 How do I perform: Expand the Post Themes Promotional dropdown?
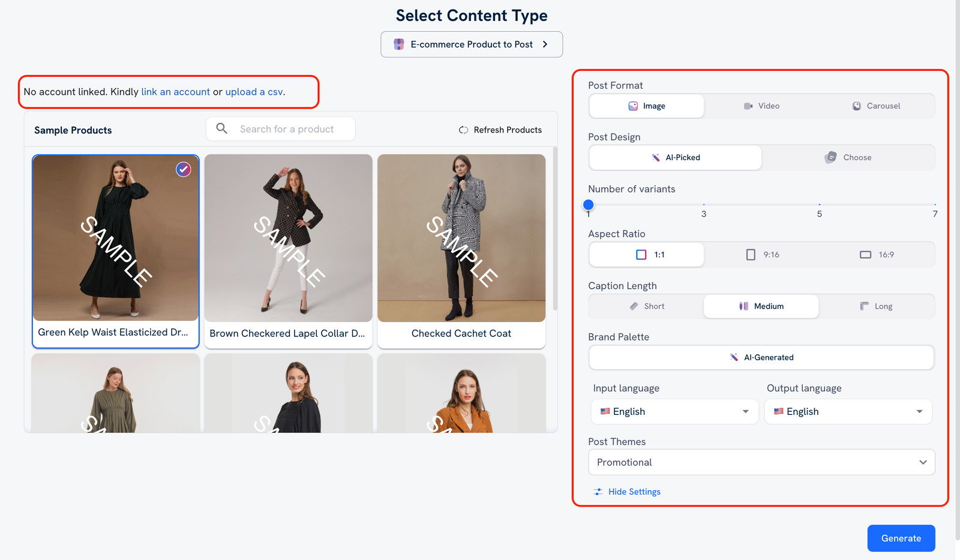pos(761,462)
